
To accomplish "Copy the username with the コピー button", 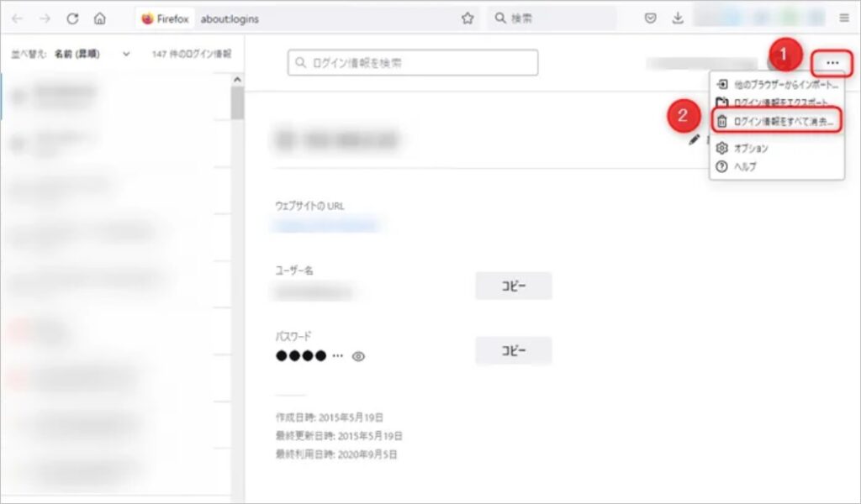I will tap(513, 286).
